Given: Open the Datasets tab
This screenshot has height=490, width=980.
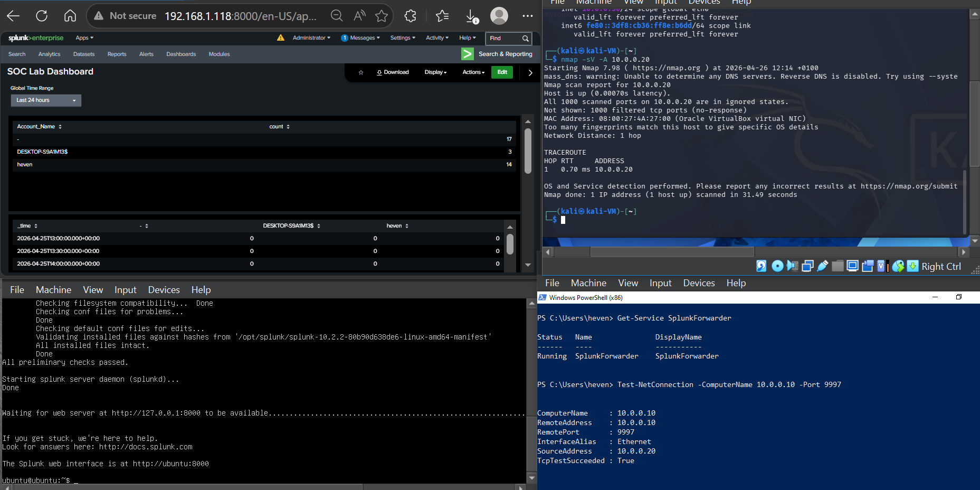Looking at the screenshot, I should pos(84,54).
